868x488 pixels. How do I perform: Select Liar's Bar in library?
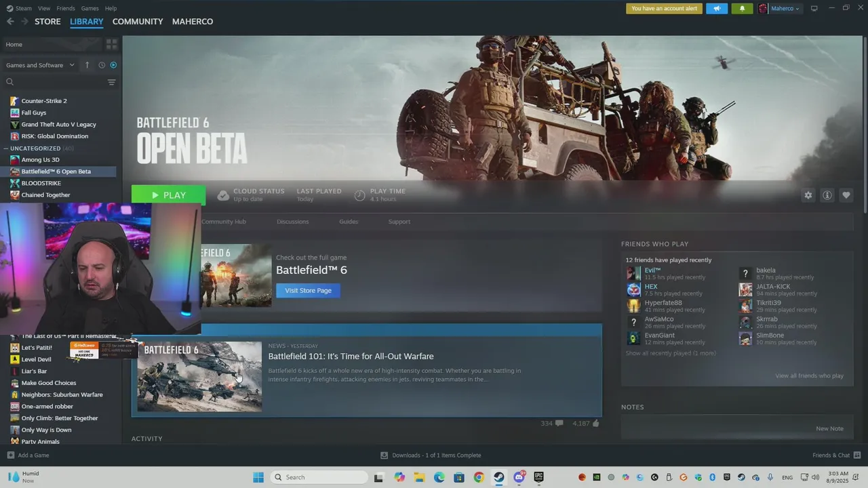[x=34, y=371]
